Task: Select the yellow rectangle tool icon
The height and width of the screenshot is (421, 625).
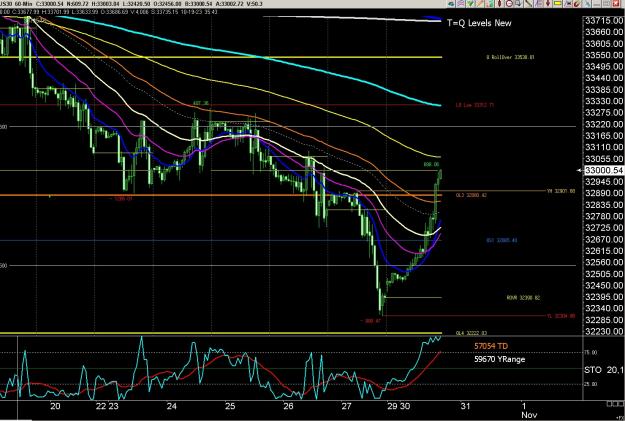Action: tap(558, 4)
